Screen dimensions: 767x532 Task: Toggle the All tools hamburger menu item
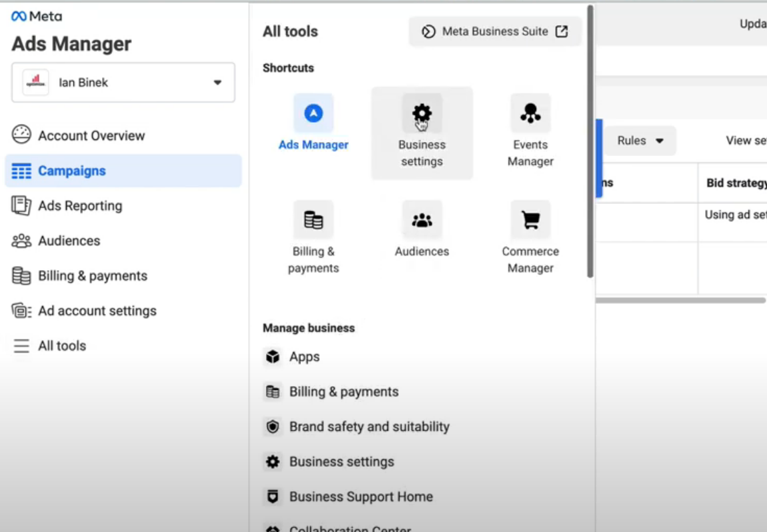(123, 346)
